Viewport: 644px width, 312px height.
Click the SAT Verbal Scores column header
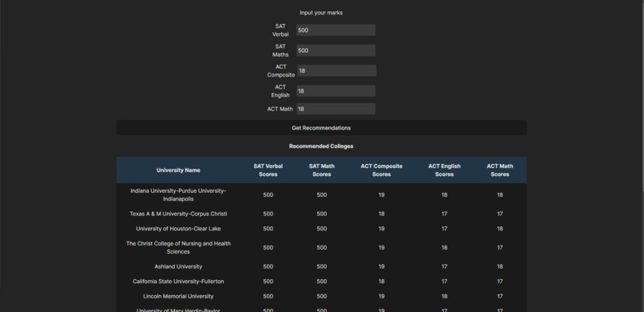[268, 170]
